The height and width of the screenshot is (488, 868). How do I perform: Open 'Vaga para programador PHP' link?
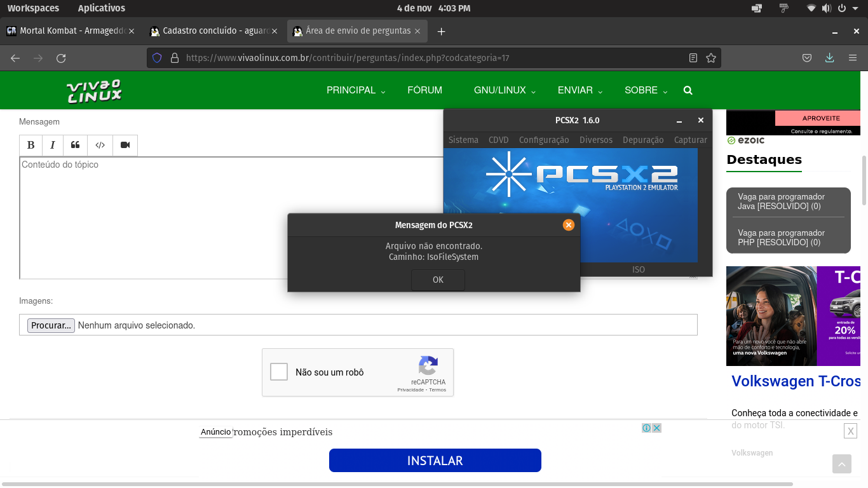[x=781, y=238]
